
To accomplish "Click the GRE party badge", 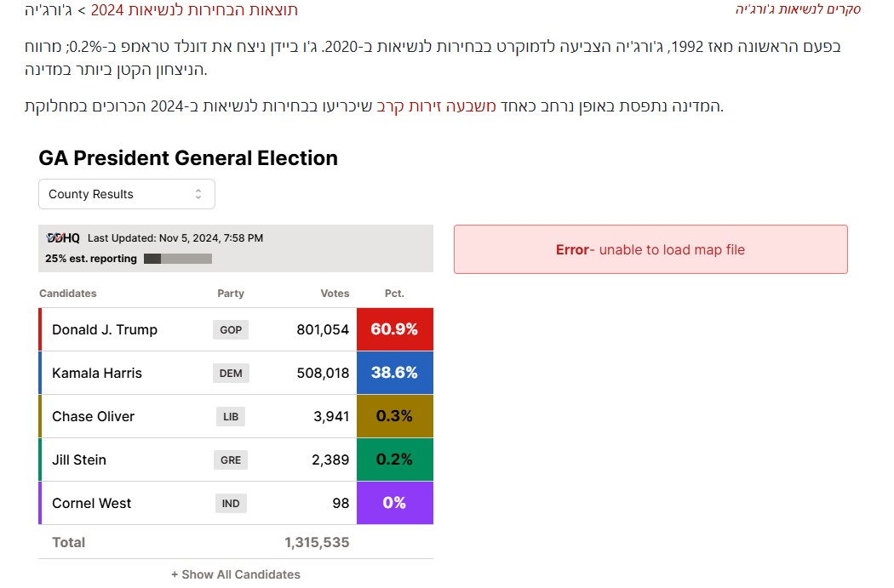I will tap(230, 460).
